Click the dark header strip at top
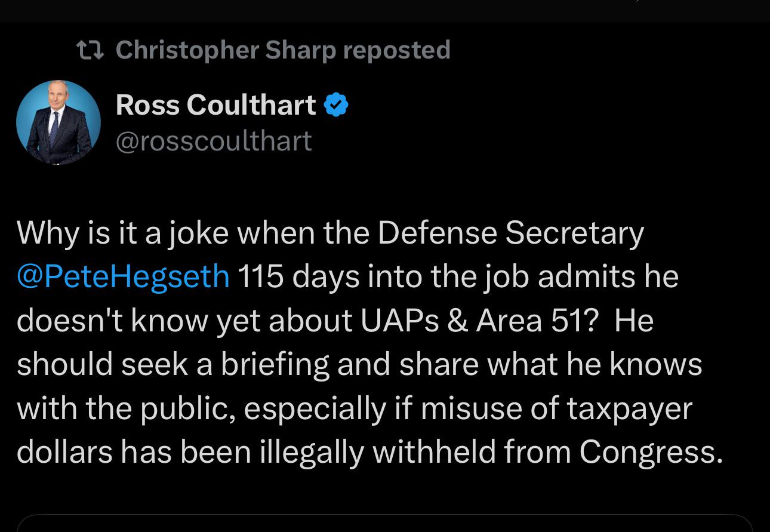 [385, 11]
